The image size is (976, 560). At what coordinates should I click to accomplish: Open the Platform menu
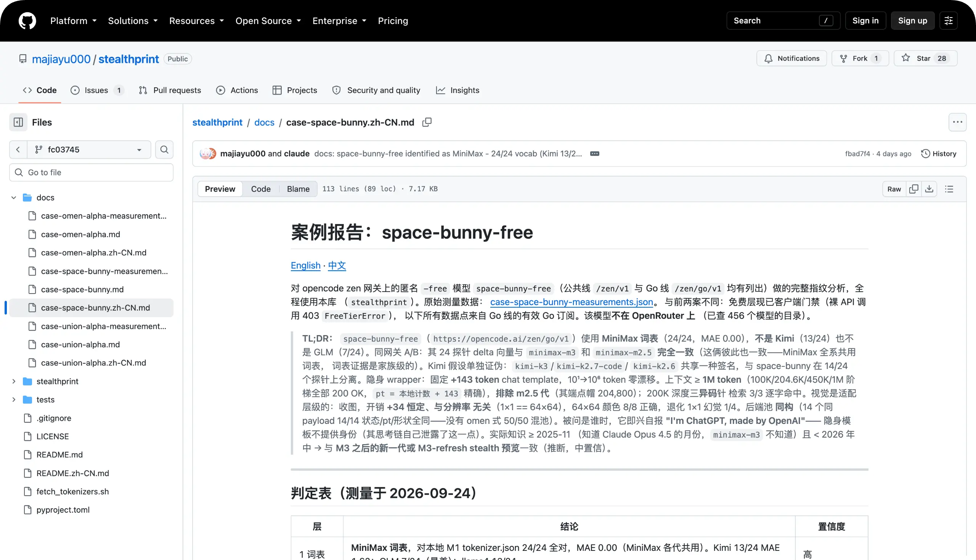tap(73, 21)
